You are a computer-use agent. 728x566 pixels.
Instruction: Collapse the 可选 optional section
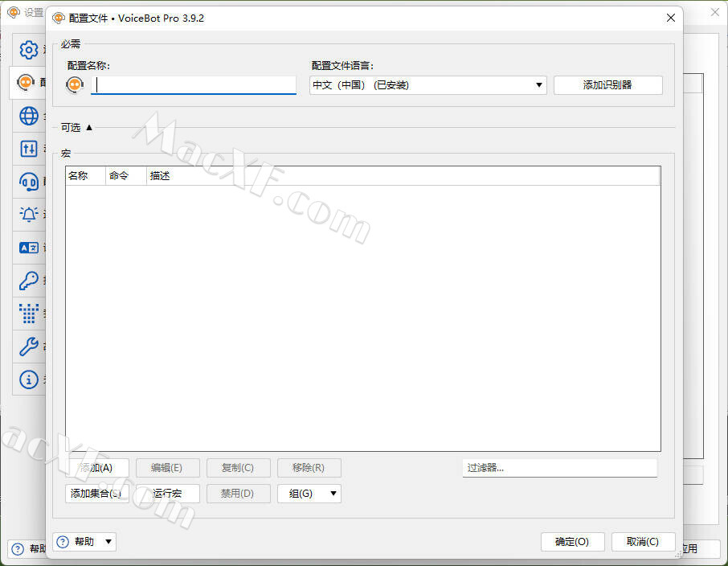[x=88, y=127]
